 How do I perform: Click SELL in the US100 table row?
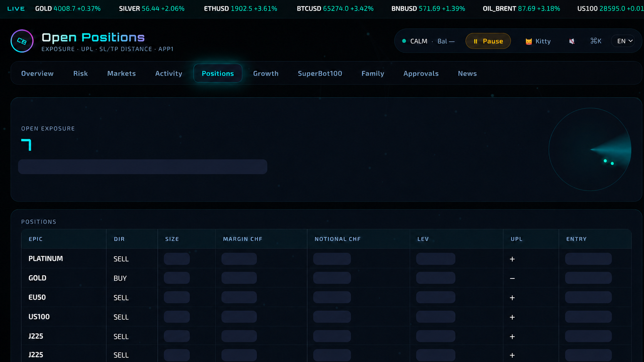point(121,317)
